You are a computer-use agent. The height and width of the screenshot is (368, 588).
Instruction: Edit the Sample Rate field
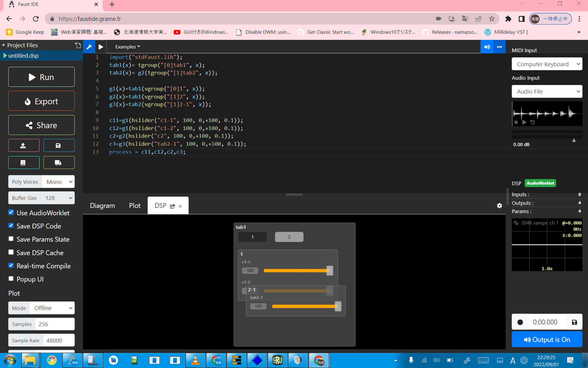(58, 340)
